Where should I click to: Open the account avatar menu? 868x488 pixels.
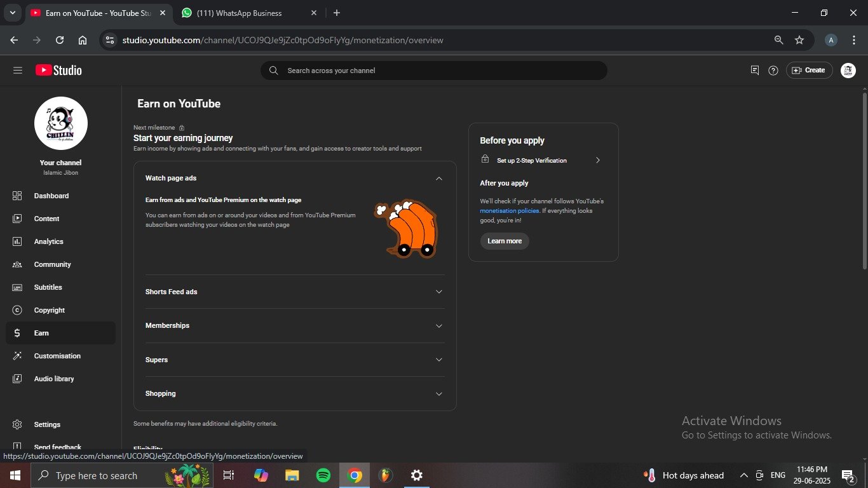pyautogui.click(x=848, y=71)
